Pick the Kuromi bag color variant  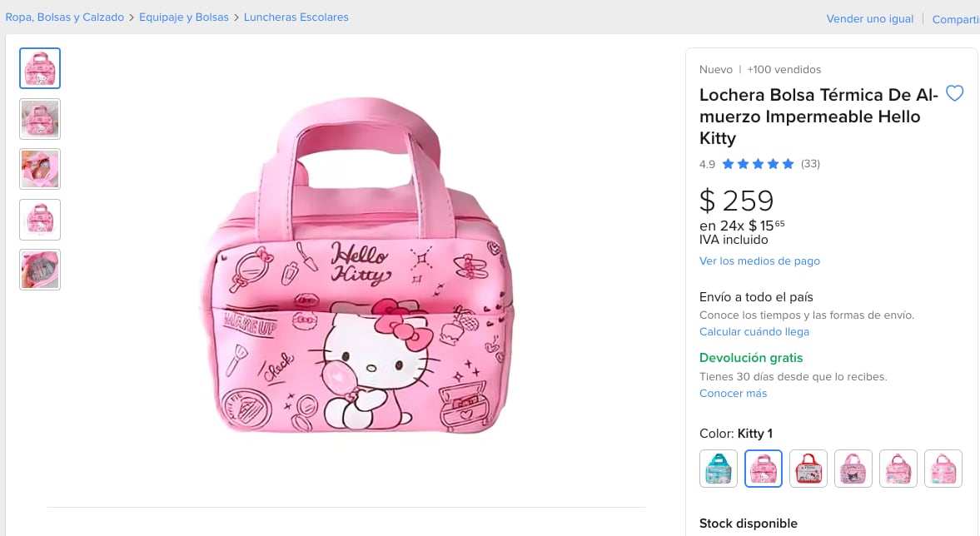point(853,469)
